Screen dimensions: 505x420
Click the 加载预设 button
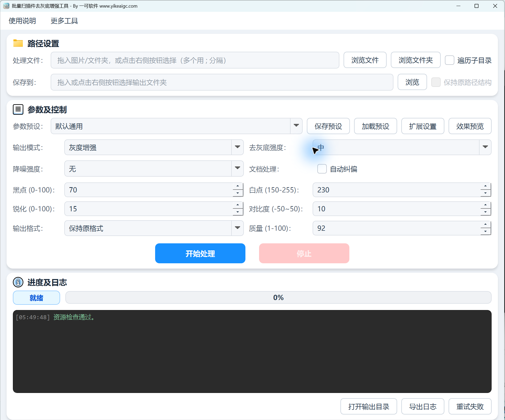(376, 126)
